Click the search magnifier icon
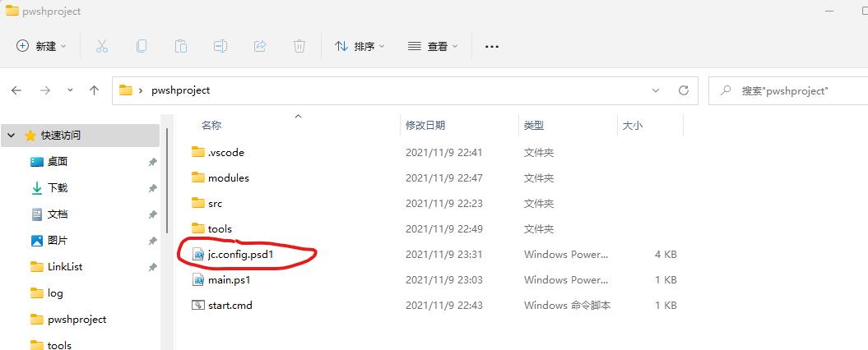Image resolution: width=868 pixels, height=350 pixels. (x=726, y=90)
